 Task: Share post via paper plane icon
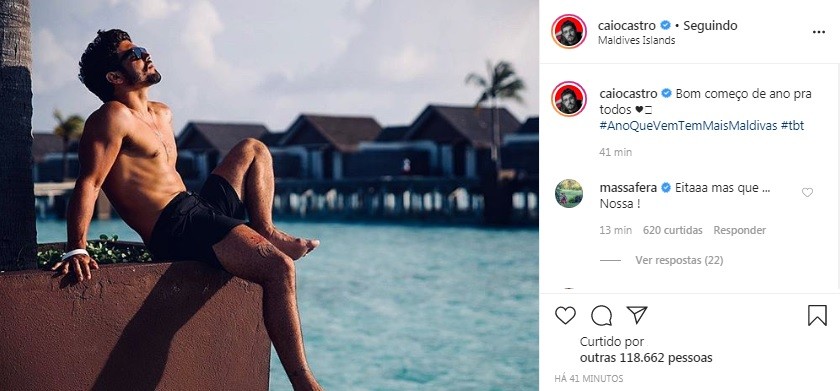(637, 315)
